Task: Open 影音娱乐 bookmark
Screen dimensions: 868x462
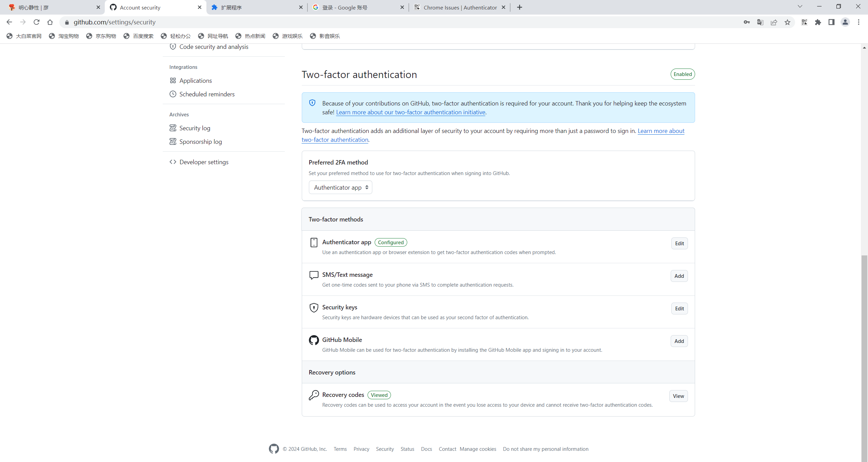Action: pyautogui.click(x=325, y=36)
